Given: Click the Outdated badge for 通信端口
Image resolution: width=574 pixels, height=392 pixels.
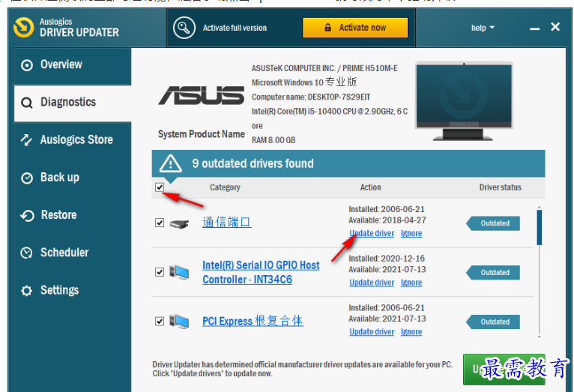Looking at the screenshot, I should [x=493, y=223].
